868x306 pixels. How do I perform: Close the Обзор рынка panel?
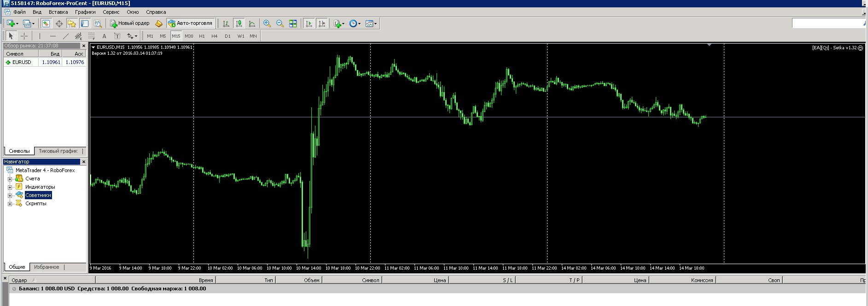click(x=83, y=46)
